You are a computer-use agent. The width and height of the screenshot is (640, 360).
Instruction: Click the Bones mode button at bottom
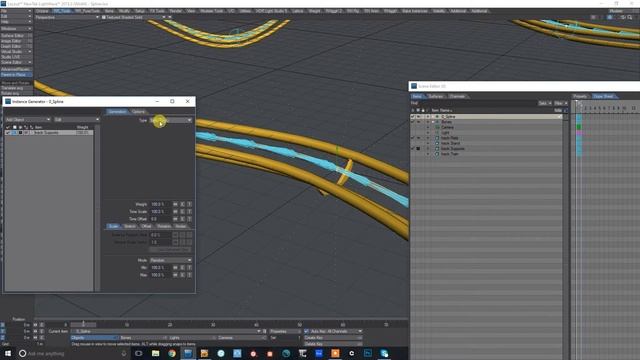[143, 338]
